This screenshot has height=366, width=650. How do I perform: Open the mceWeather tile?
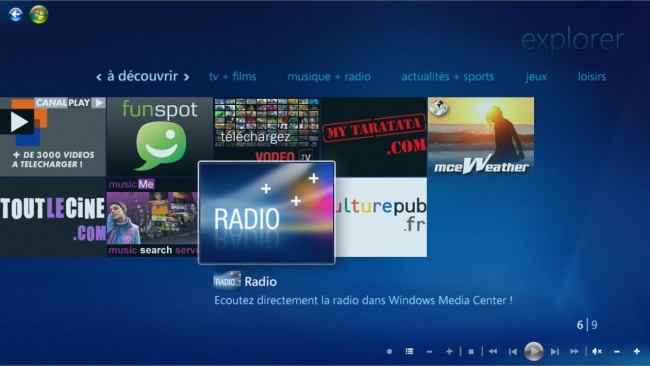tap(481, 136)
